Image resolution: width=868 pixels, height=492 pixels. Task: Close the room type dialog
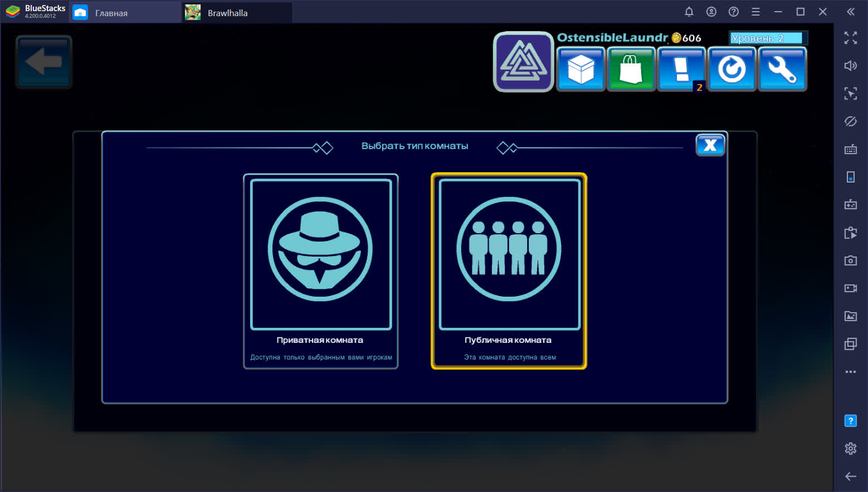point(710,145)
